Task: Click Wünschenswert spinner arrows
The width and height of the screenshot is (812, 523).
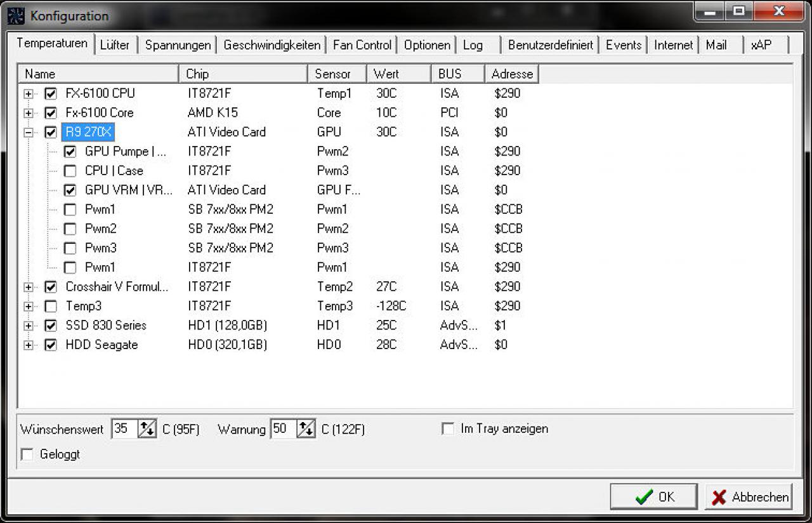Action: pos(147,428)
